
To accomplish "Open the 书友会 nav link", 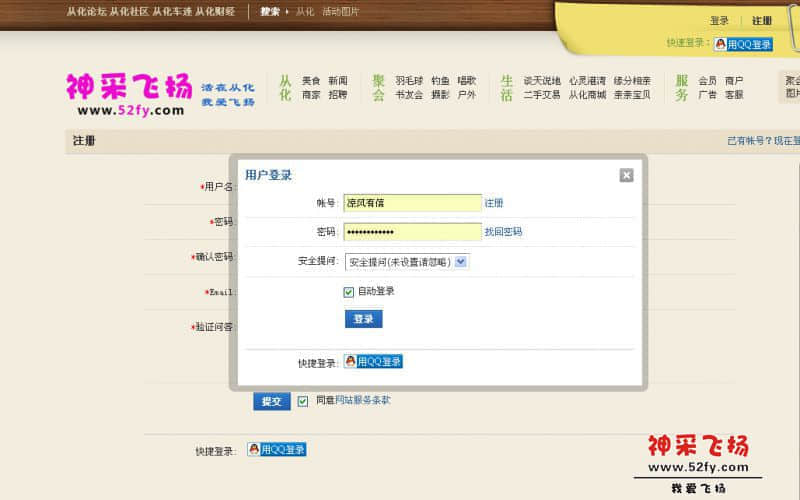I will 409,94.
